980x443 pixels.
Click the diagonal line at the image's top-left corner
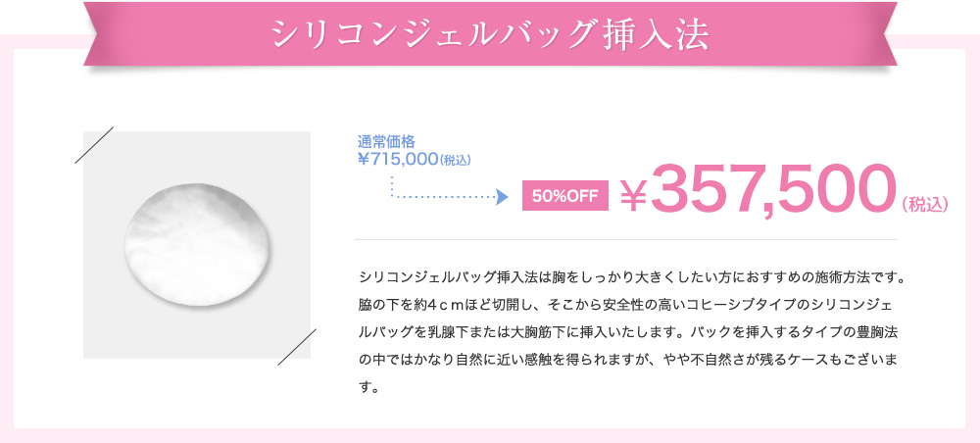coord(95,144)
